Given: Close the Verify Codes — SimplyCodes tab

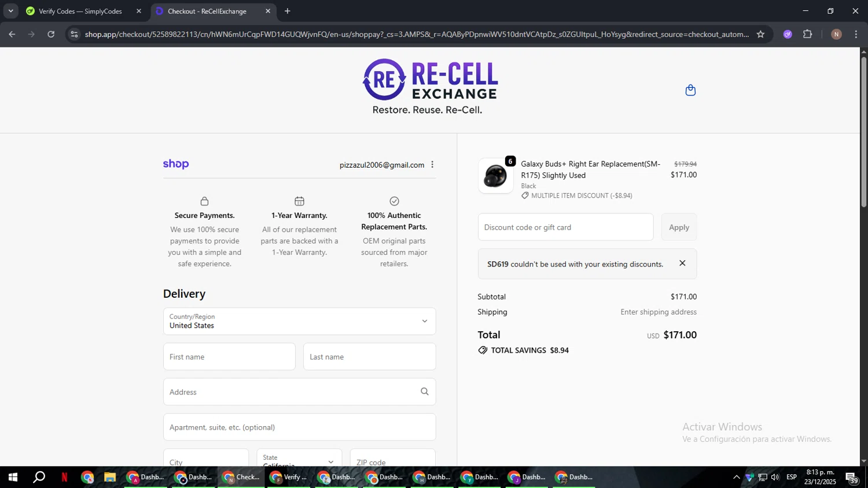Looking at the screenshot, I should point(139,11).
